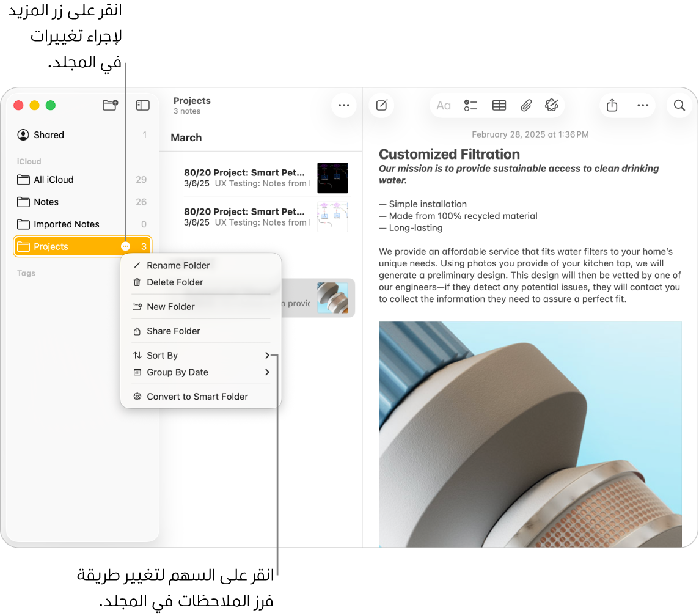Search notes with magnifying glass icon
This screenshot has height=616, width=699.
coord(679,105)
